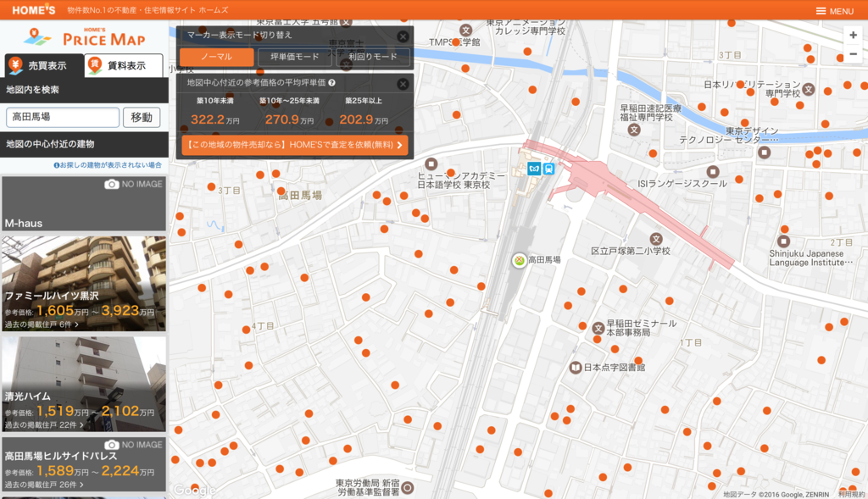Click the HOME'S logo in the header
Image resolution: width=868 pixels, height=499 pixels.
click(x=34, y=10)
